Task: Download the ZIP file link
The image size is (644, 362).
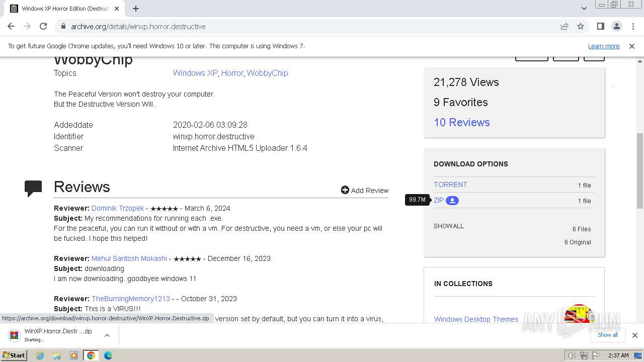Action: (x=439, y=200)
